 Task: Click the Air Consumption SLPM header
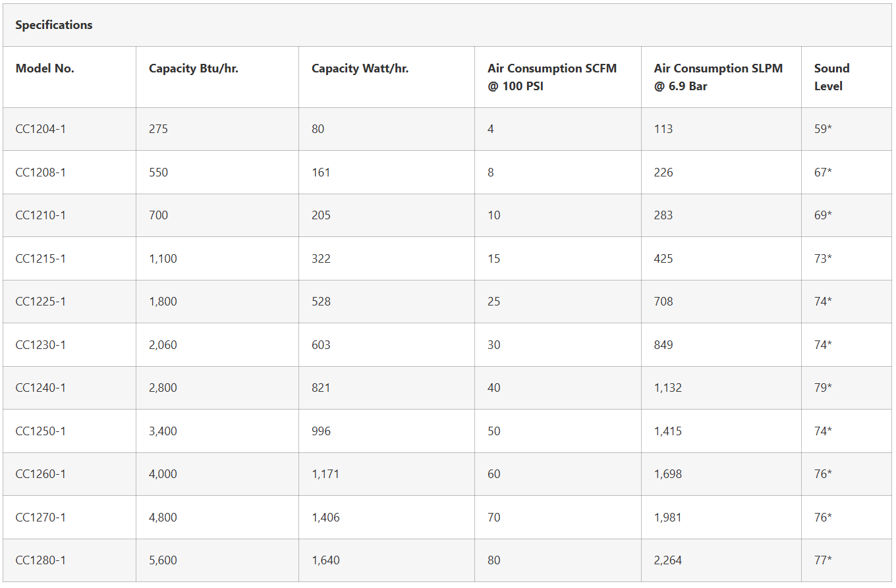(x=718, y=77)
